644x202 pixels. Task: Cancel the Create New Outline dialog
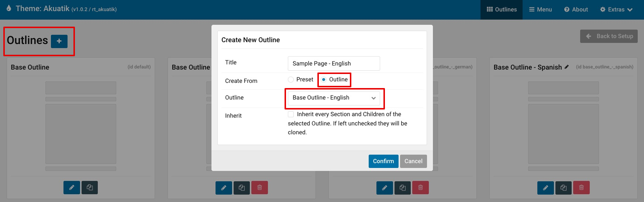tap(413, 161)
